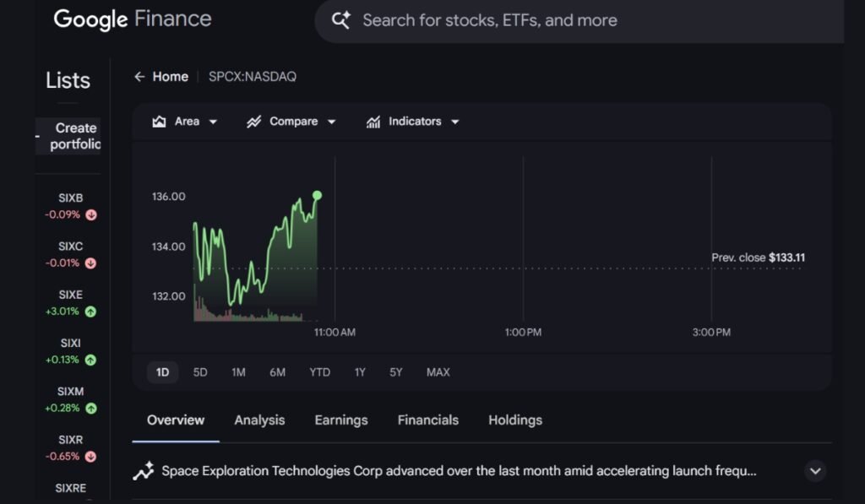Click the 132.00 price axis label

click(x=169, y=296)
